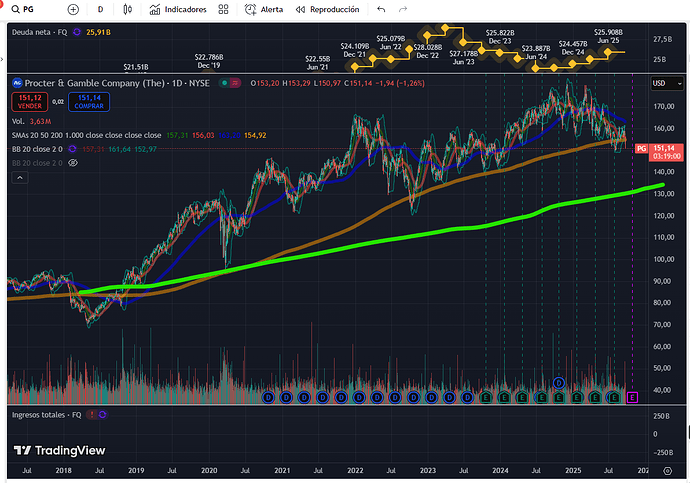Open the D timeframe interval dropdown
This screenshot has width=690, height=483.
click(100, 9)
